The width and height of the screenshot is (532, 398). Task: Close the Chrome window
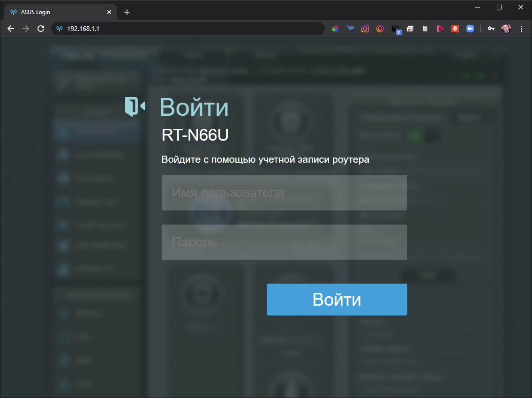click(x=521, y=7)
